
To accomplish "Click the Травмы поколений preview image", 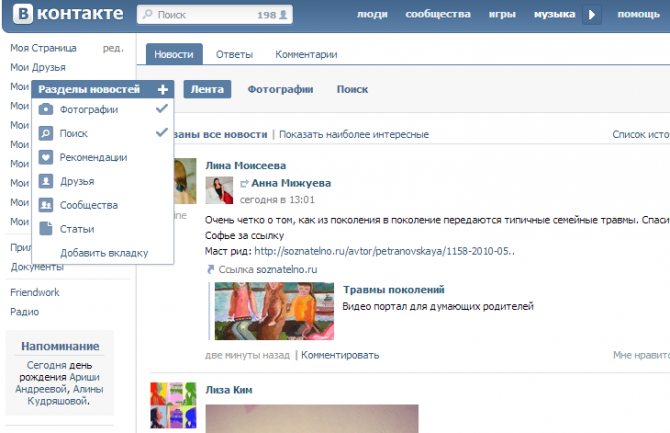I will tap(274, 311).
